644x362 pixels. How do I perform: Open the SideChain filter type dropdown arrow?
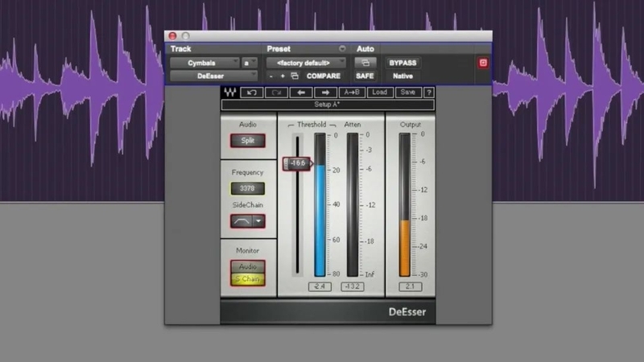click(x=258, y=221)
